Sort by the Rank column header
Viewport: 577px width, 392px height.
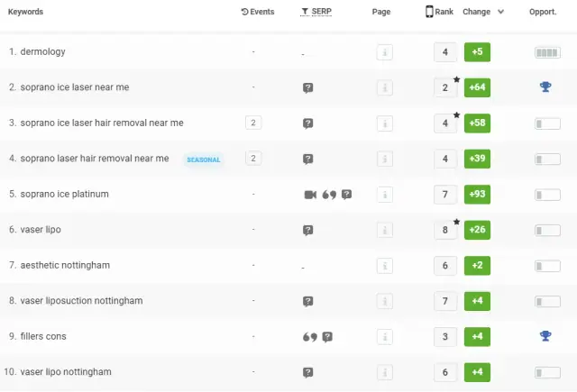point(444,12)
